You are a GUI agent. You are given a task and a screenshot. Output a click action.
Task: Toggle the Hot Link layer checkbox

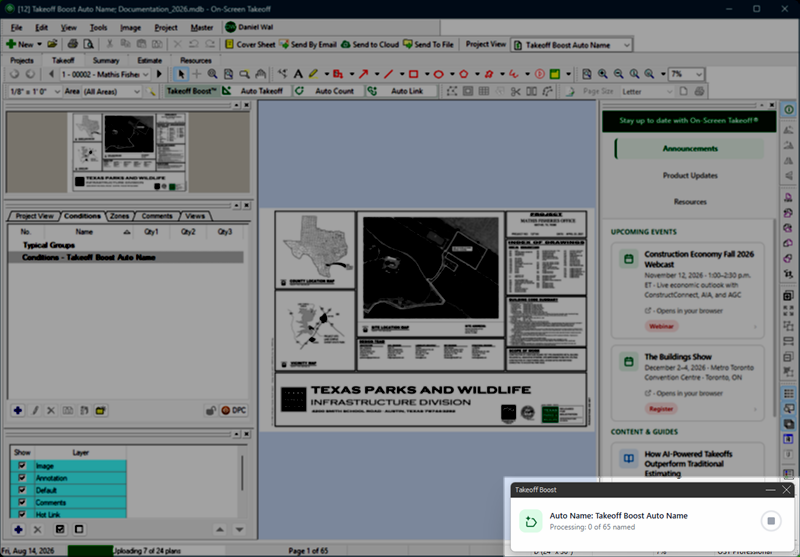click(x=22, y=514)
